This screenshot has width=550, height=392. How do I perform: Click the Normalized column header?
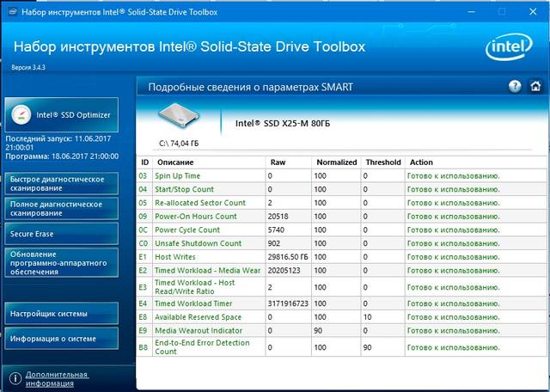point(336,162)
